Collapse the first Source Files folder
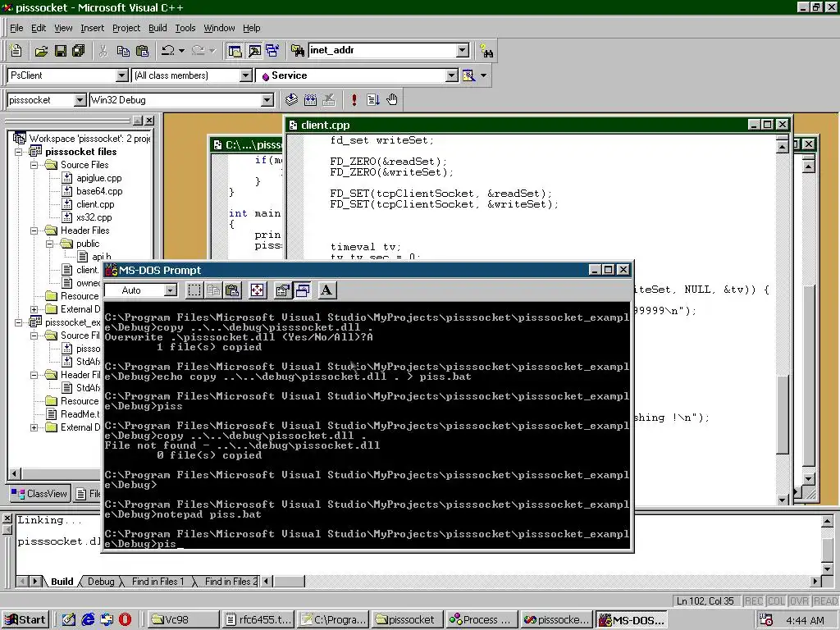 point(34,165)
